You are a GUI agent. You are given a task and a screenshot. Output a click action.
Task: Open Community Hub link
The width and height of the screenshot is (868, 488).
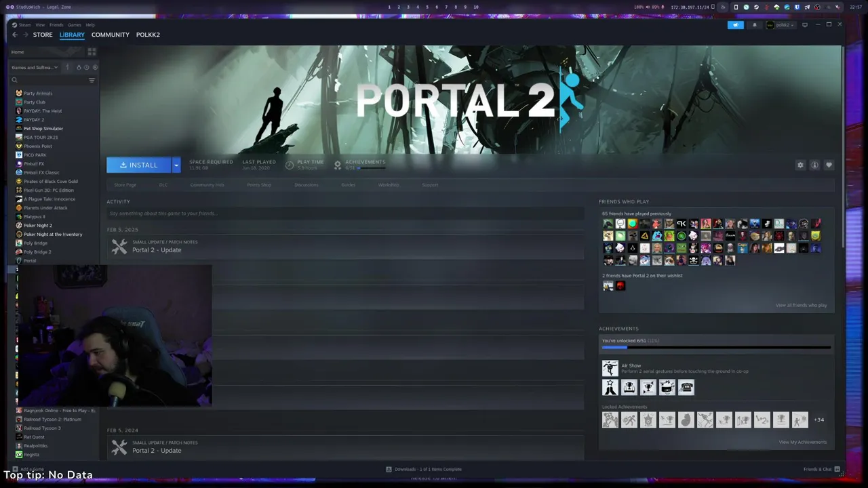[x=207, y=185]
